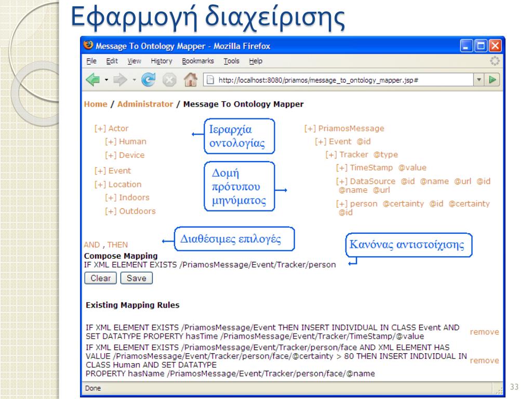This screenshot has height=399, width=532.
Task: Select the @value attribute of TimeStamp
Action: (x=412, y=168)
